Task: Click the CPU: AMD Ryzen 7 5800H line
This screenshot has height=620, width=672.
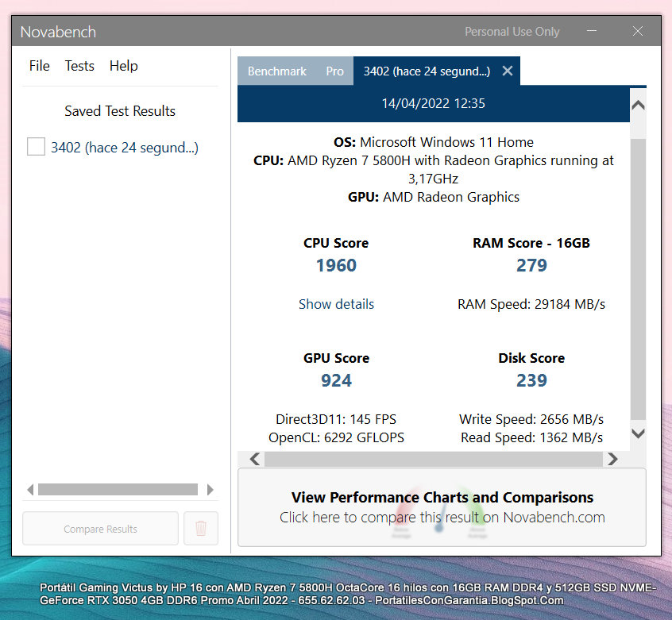Action: (433, 170)
